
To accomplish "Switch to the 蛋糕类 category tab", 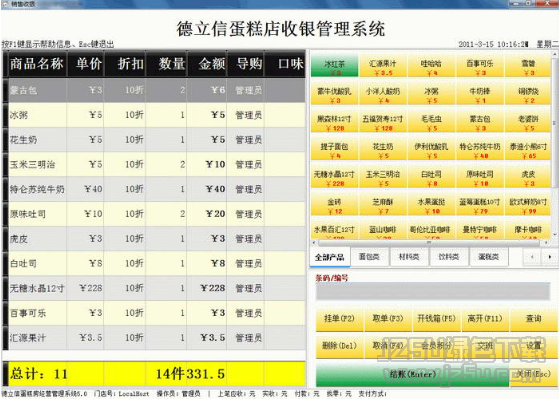I will point(488,257).
